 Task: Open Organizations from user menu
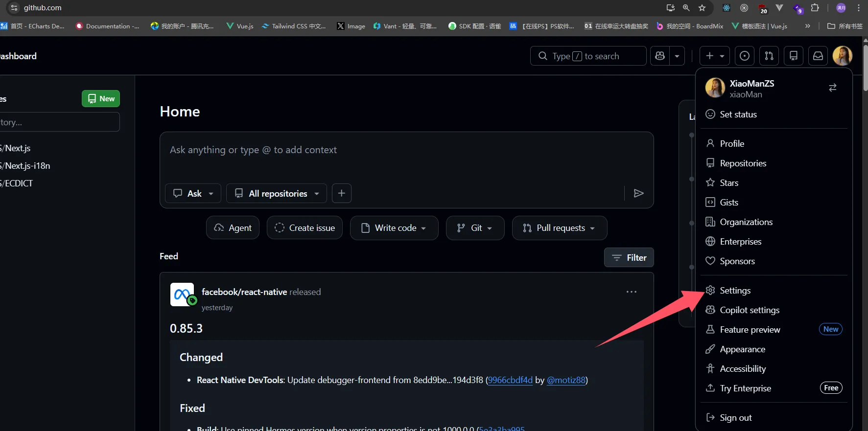tap(774, 222)
